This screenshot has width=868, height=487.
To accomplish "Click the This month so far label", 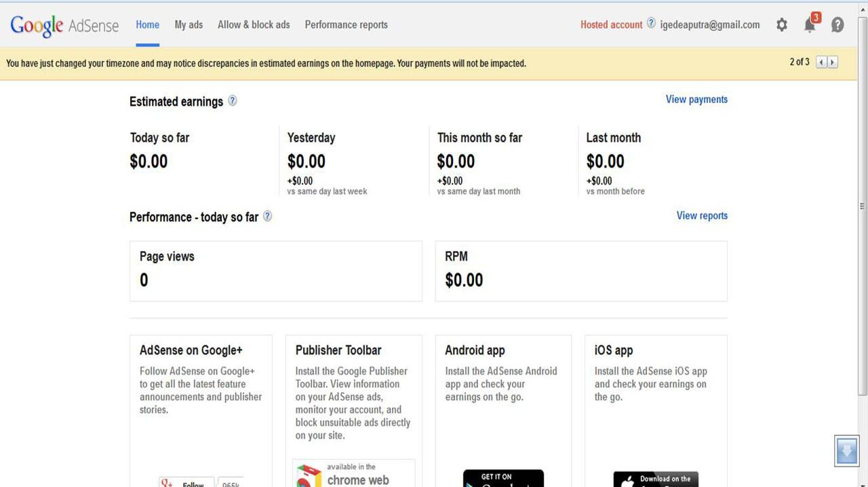I will [x=479, y=138].
